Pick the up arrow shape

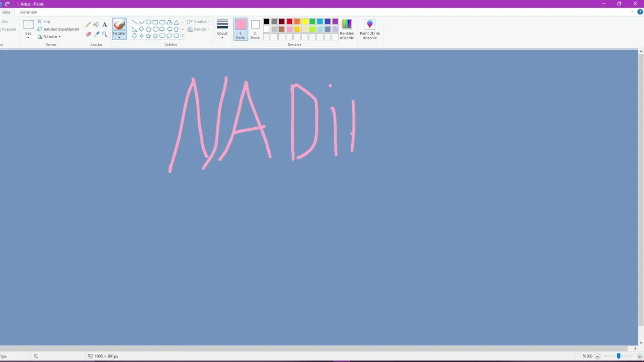177,29
